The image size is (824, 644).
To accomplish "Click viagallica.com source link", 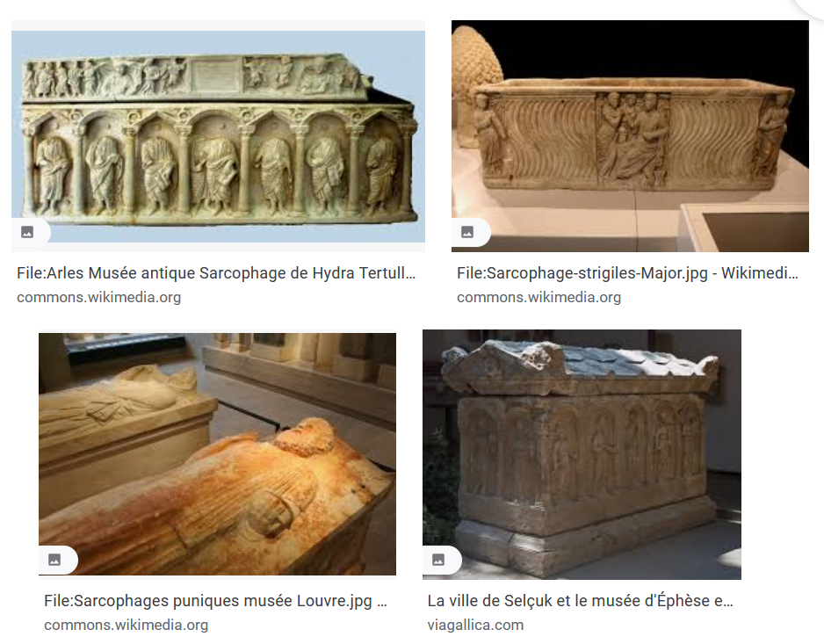I will pos(475,625).
